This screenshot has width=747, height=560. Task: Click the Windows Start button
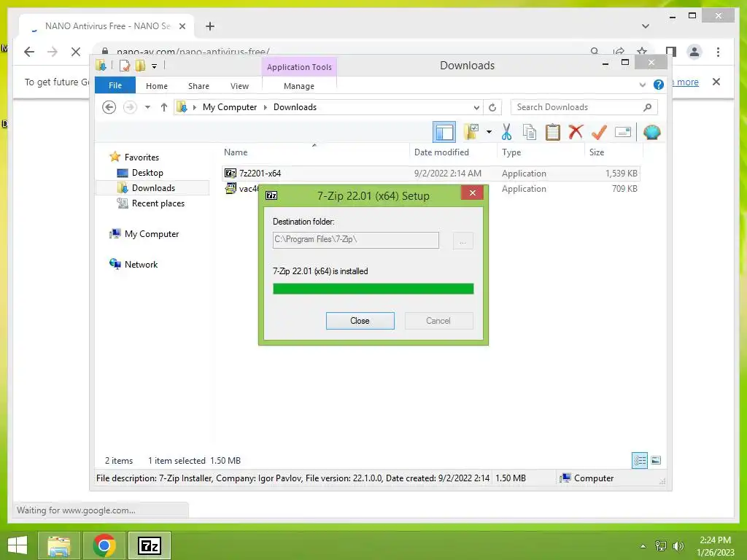(x=18, y=545)
